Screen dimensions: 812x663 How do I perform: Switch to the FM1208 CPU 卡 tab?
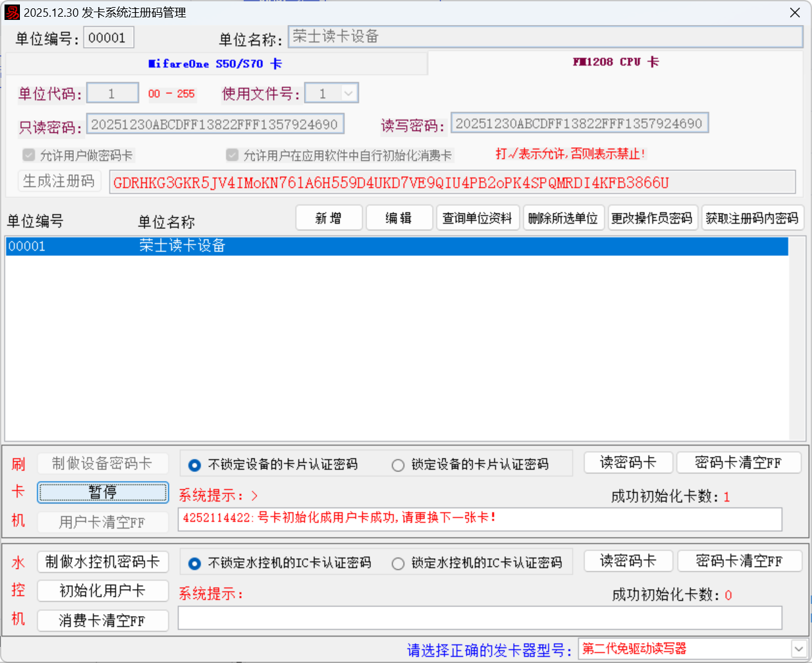615,62
